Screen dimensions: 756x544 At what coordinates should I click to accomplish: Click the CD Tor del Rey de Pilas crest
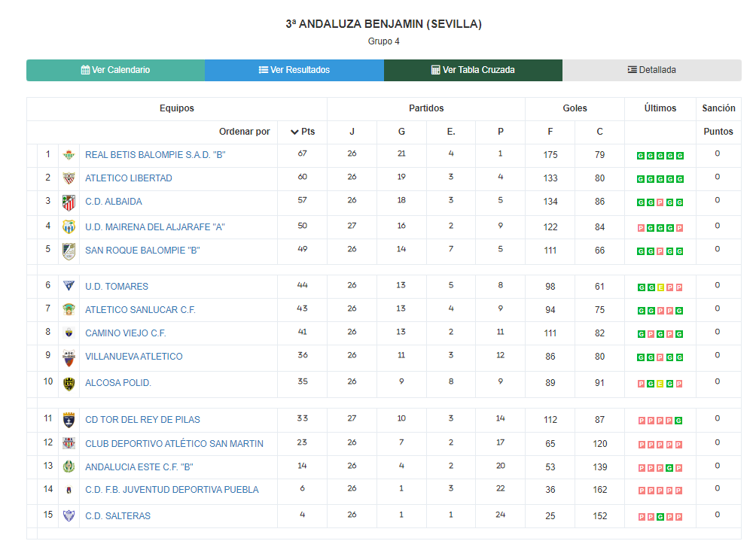pos(69,420)
